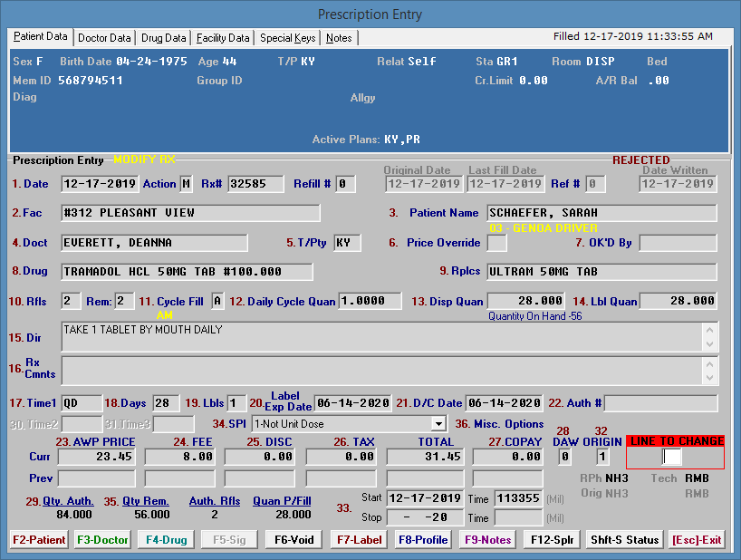Open the F8-Profile button
The image size is (741, 560).
(422, 539)
